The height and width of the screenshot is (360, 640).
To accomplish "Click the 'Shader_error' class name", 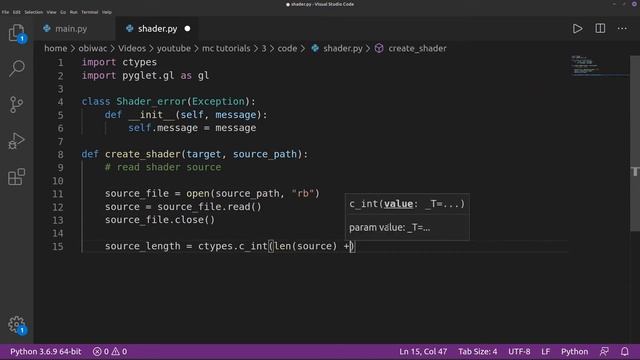I will [151, 101].
